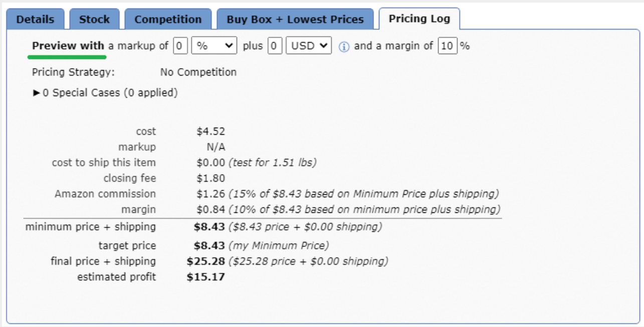Click the Preview with underlined label

point(68,46)
